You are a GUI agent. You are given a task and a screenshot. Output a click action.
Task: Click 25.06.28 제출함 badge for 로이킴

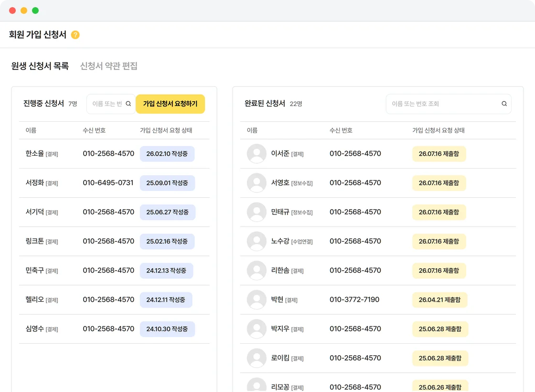(x=440, y=358)
